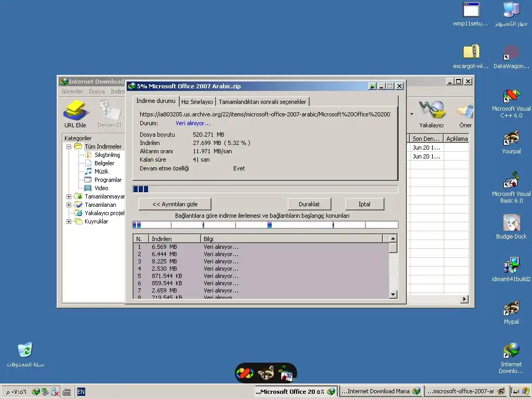This screenshot has width=532, height=399.
Task: Click the Son Den... column header
Action: click(426, 138)
